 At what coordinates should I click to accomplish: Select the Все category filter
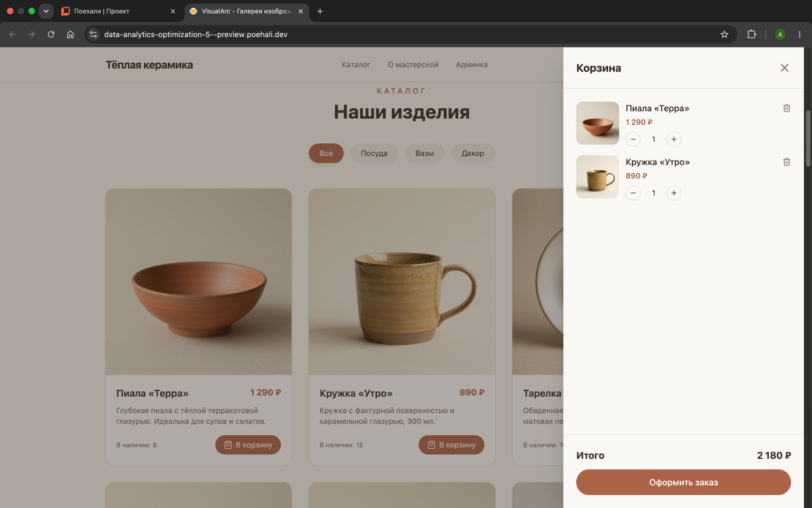pos(326,153)
